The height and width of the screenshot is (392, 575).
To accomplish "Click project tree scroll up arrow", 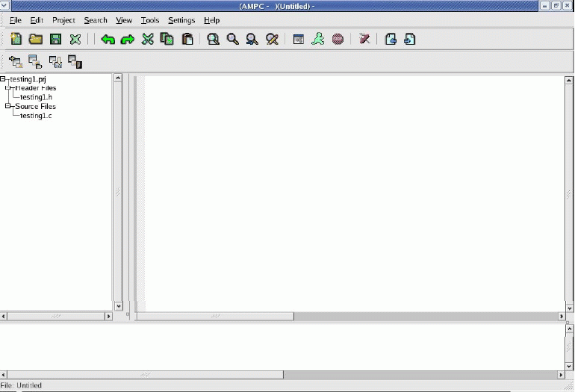I will 118,78.
